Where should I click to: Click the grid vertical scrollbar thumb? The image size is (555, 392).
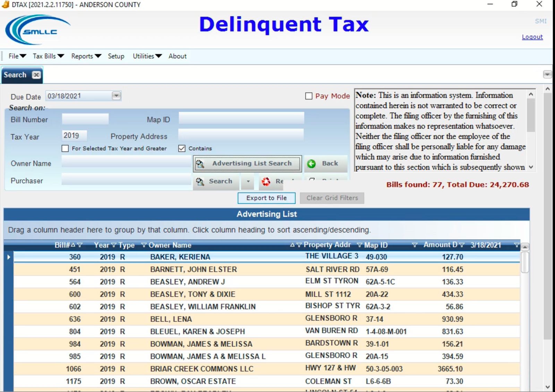[525, 262]
